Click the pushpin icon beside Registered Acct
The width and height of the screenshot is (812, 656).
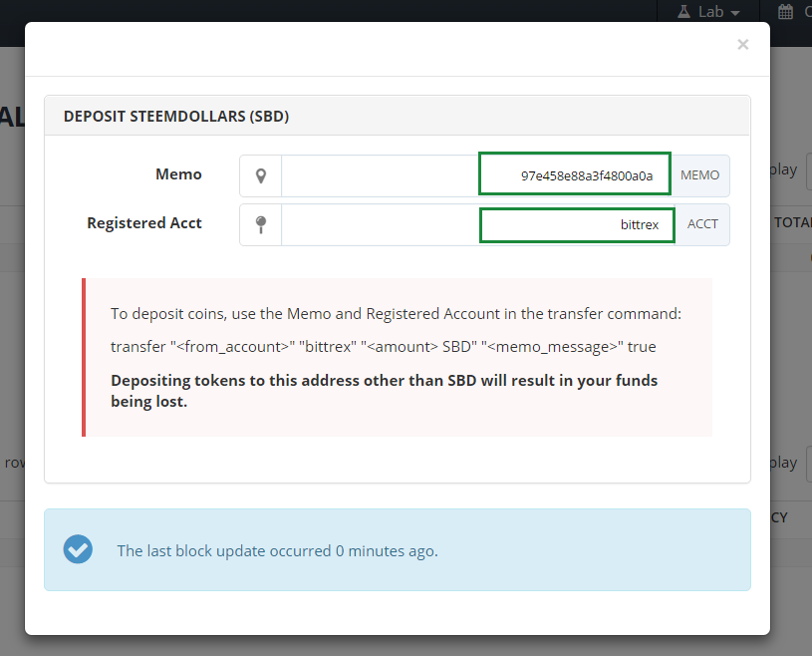click(x=261, y=224)
